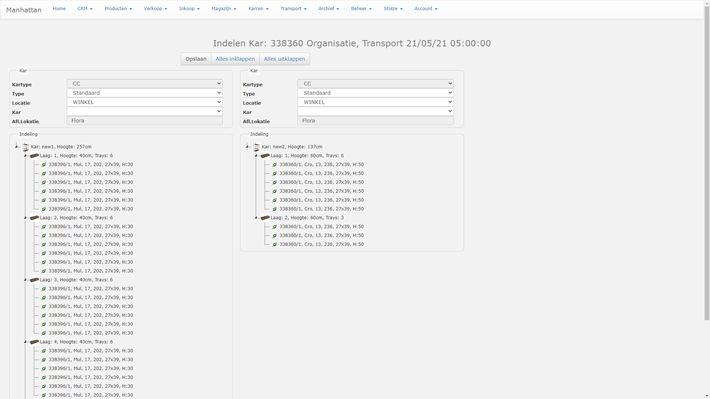Click the leaf icon of last tray in new2 Laag 2
This screenshot has width=710, height=399.
[274, 244]
